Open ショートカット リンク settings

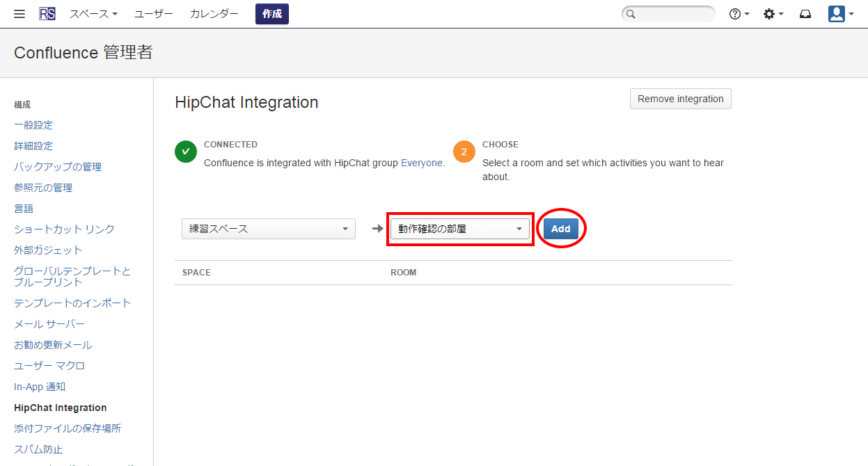[x=64, y=229]
